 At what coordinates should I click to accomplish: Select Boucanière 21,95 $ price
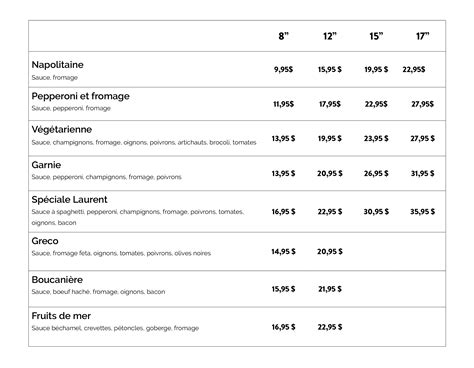click(x=330, y=289)
